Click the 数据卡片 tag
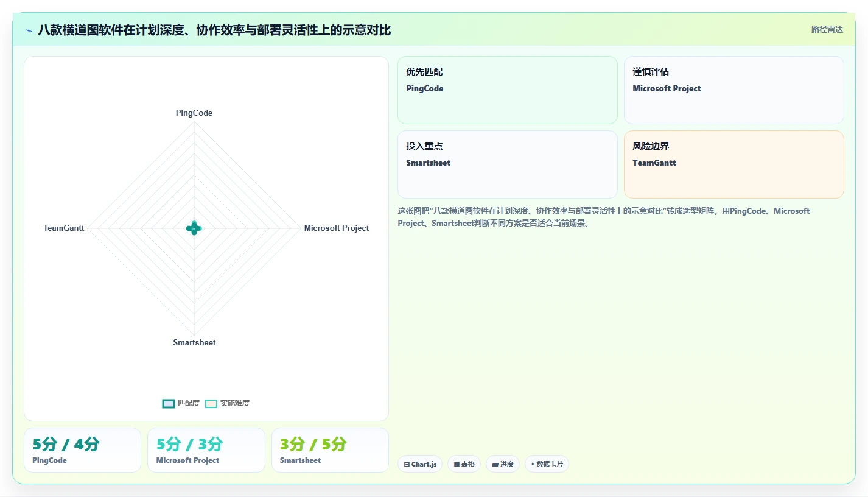Viewport: 868px width, 497px height. 547,464
